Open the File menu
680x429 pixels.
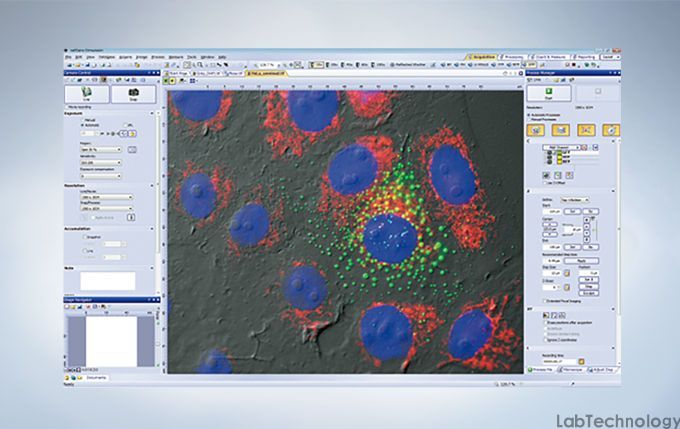(x=68, y=57)
